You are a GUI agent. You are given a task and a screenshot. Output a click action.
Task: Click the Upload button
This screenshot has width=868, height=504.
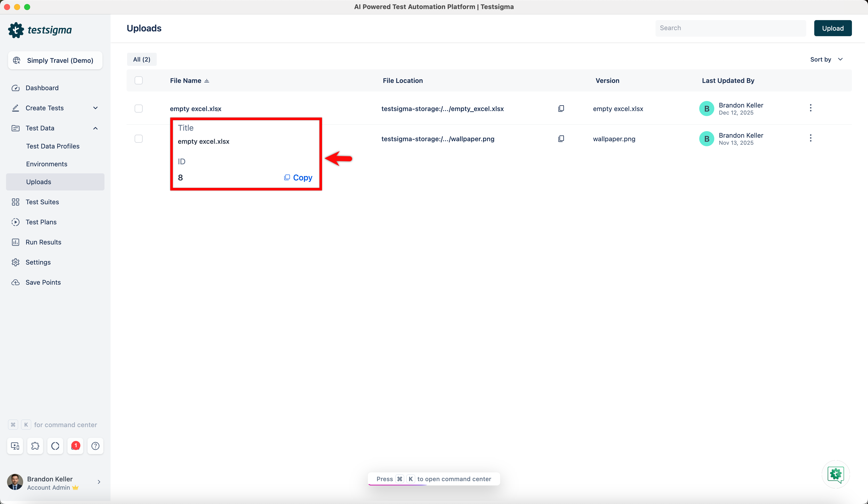tap(833, 28)
